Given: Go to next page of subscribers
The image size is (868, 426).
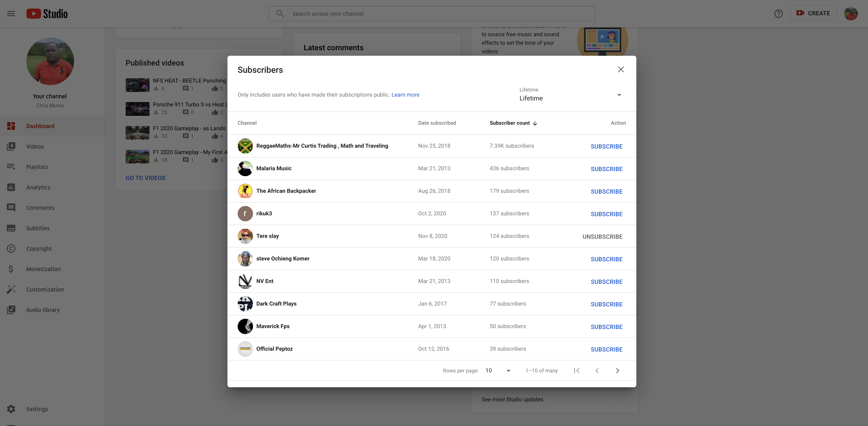Looking at the screenshot, I should [x=617, y=370].
